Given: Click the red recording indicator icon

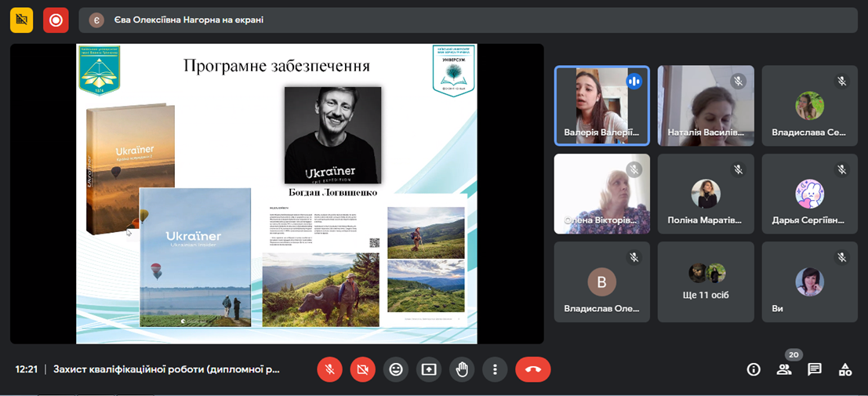Looking at the screenshot, I should point(56,20).
